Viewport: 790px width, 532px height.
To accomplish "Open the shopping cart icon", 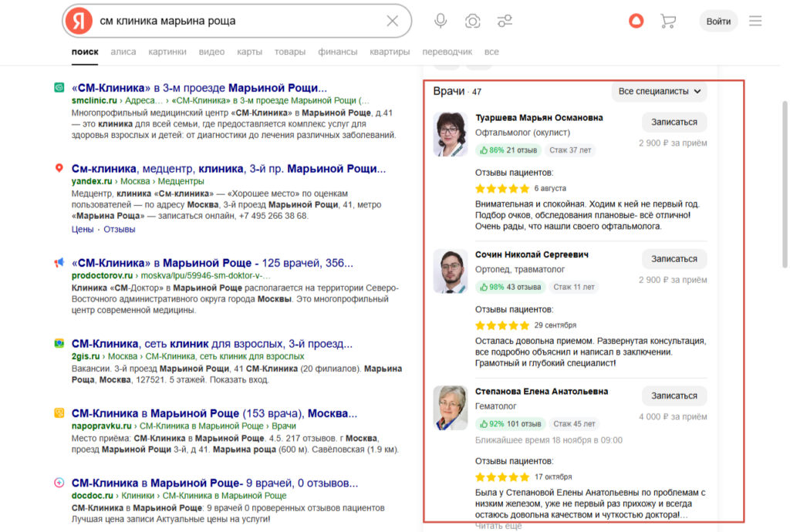I will (x=668, y=21).
